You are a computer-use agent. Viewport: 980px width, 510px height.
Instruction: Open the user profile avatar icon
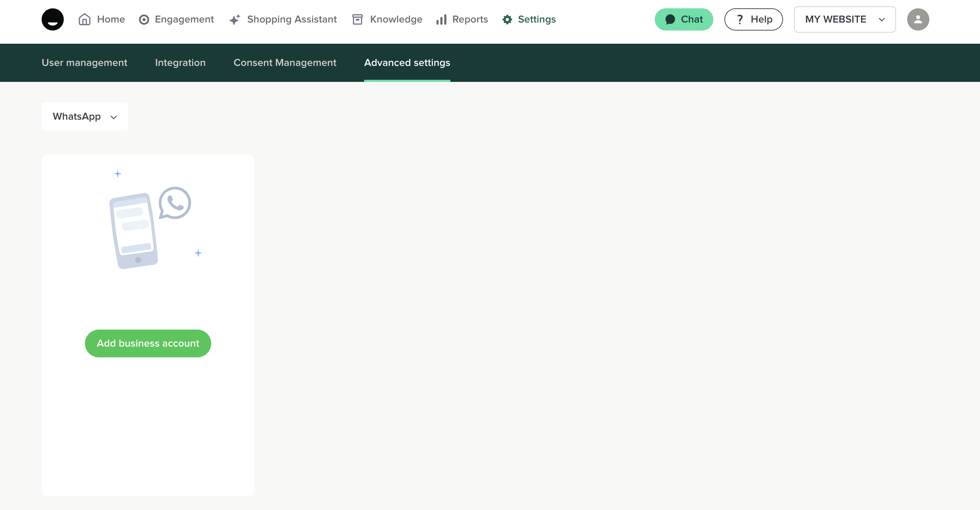click(x=918, y=19)
